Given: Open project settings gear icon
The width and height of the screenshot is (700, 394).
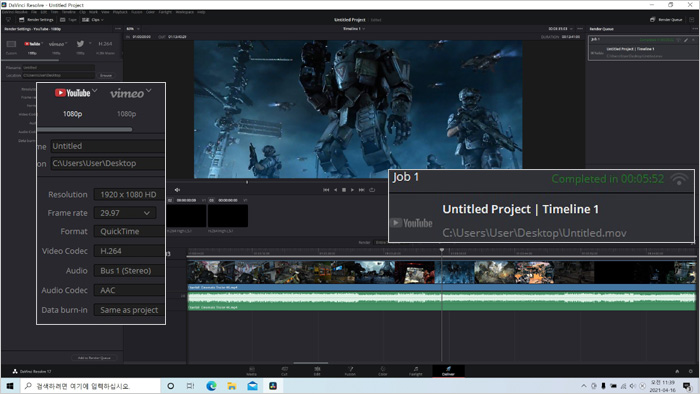Looking at the screenshot, I should [691, 371].
